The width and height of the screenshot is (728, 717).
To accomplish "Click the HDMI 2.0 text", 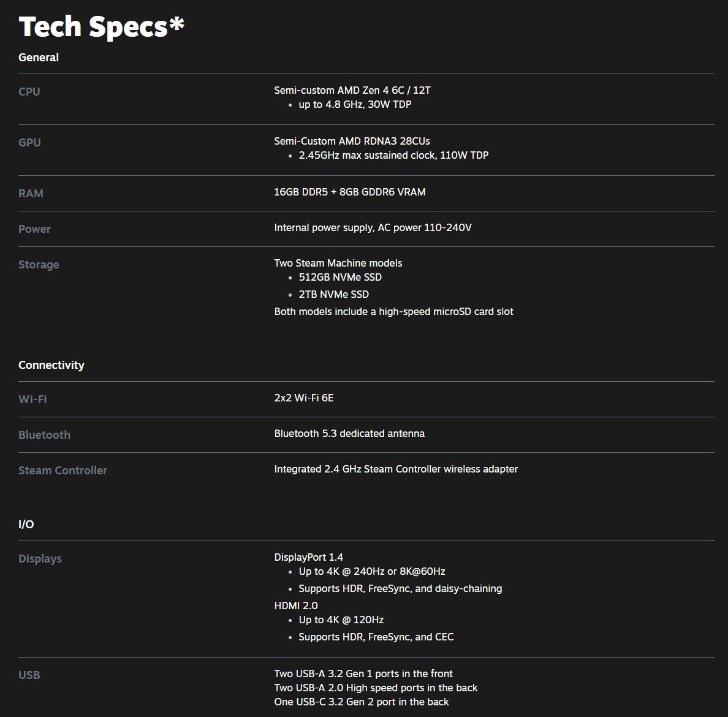I will [x=296, y=605].
